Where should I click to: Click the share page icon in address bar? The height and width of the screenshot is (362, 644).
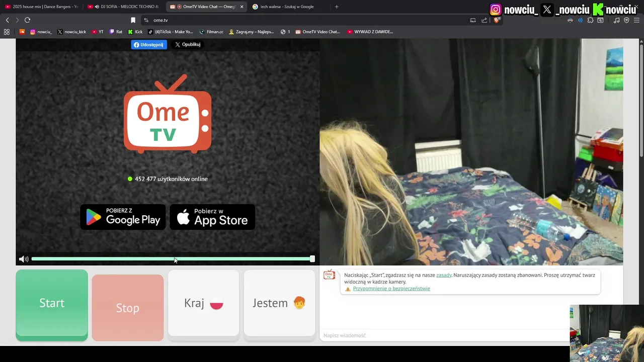485,20
